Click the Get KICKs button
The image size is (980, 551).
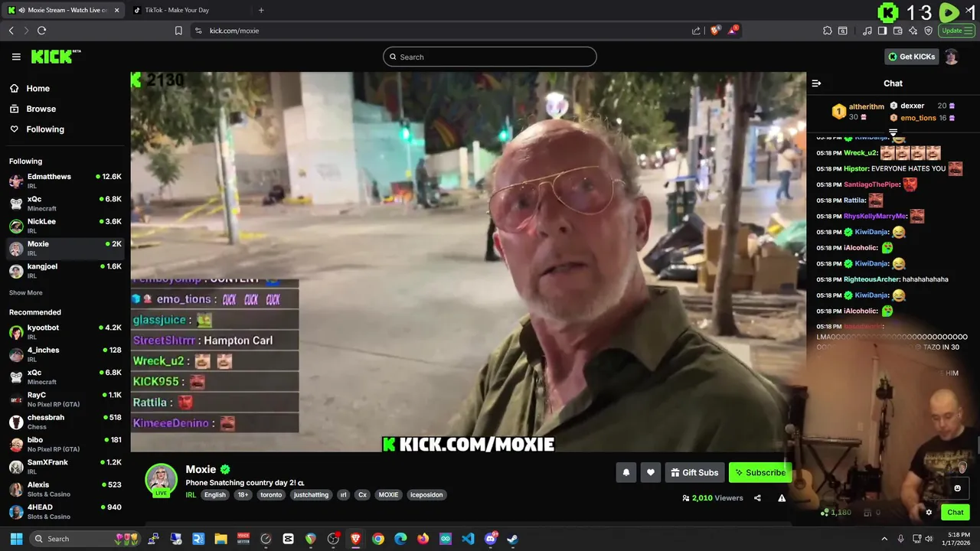pos(911,57)
